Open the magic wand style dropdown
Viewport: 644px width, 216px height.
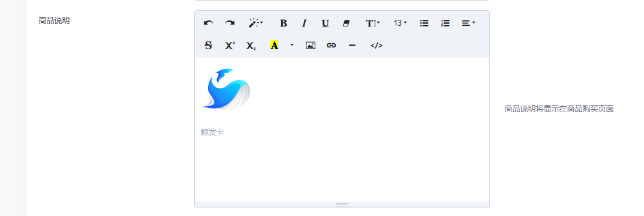pyautogui.click(x=255, y=23)
